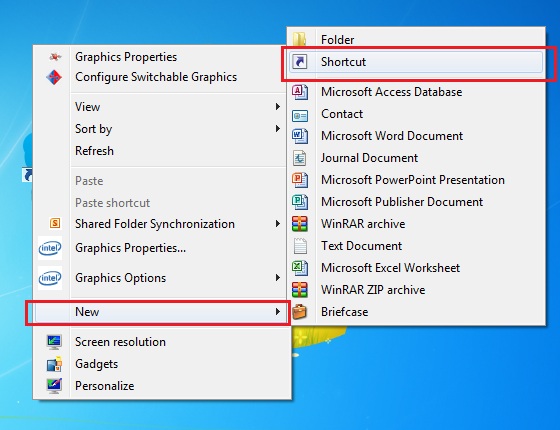Expand the Graphics Options submenu arrow
The image size is (560, 430).
[x=278, y=278]
